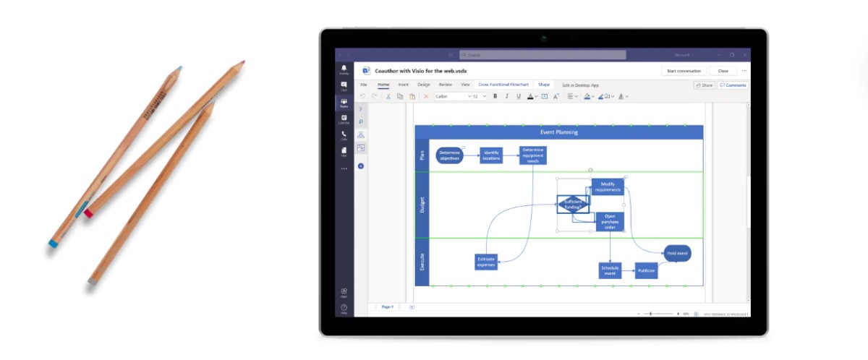Screen dimensions: 868x360
Task: Open the highlighted pane icon in left rail
Action: click(361, 148)
